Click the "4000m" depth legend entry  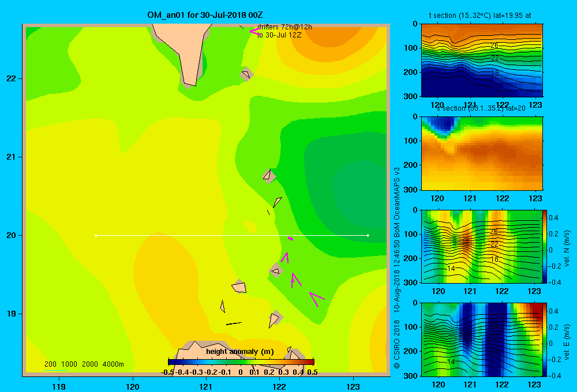[x=113, y=364]
